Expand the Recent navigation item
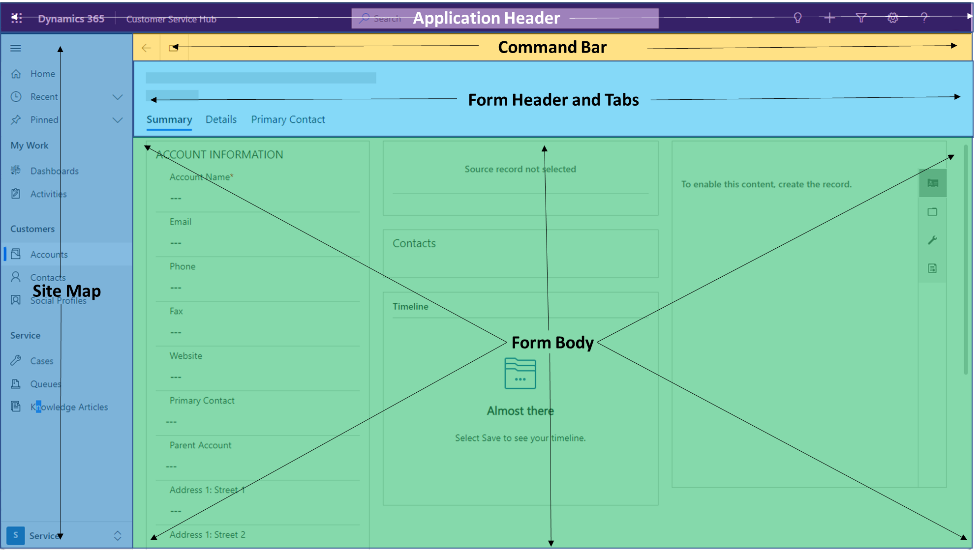Screen dimensions: 980x553 pos(117,96)
